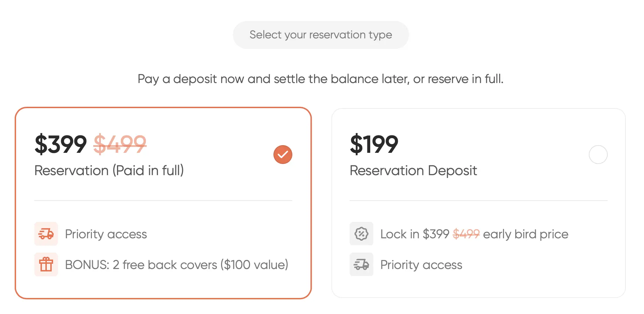This screenshot has height=314, width=644.
Task: Click the divider line in the paid-in-full card
Action: click(x=163, y=201)
